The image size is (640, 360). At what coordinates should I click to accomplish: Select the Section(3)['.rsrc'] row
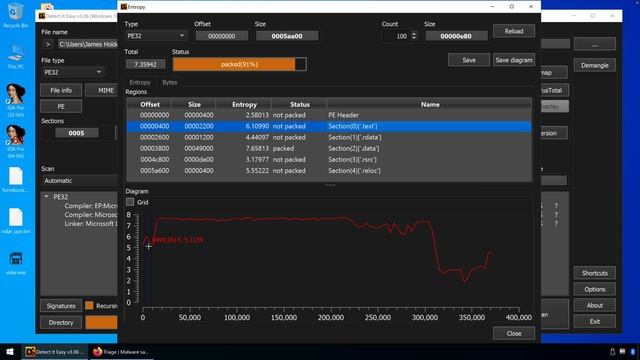[x=329, y=160]
